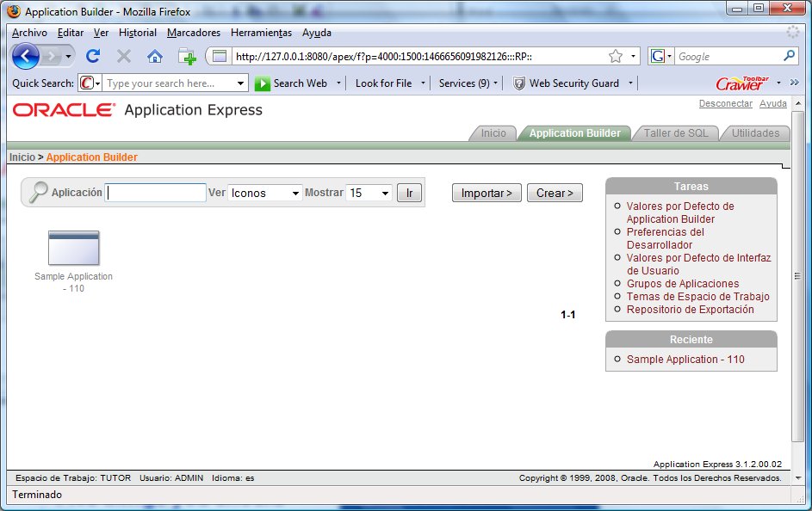Open the Herramientas menu
The image size is (812, 511).
(261, 33)
